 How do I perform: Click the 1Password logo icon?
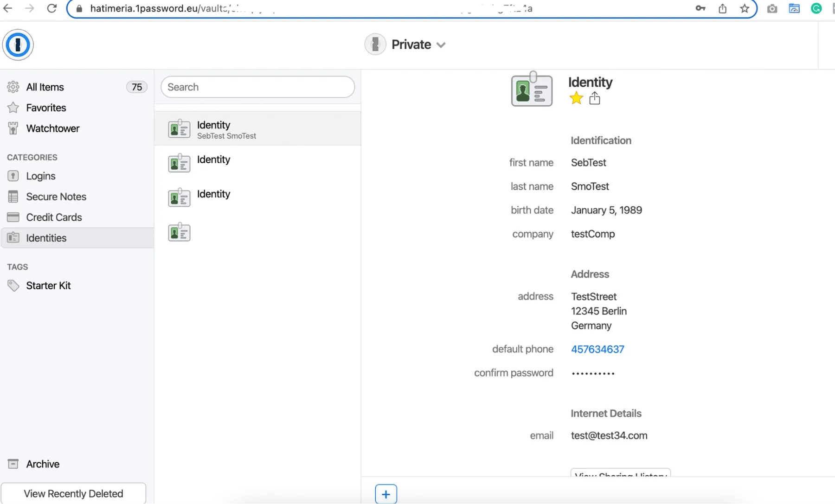[x=18, y=45]
